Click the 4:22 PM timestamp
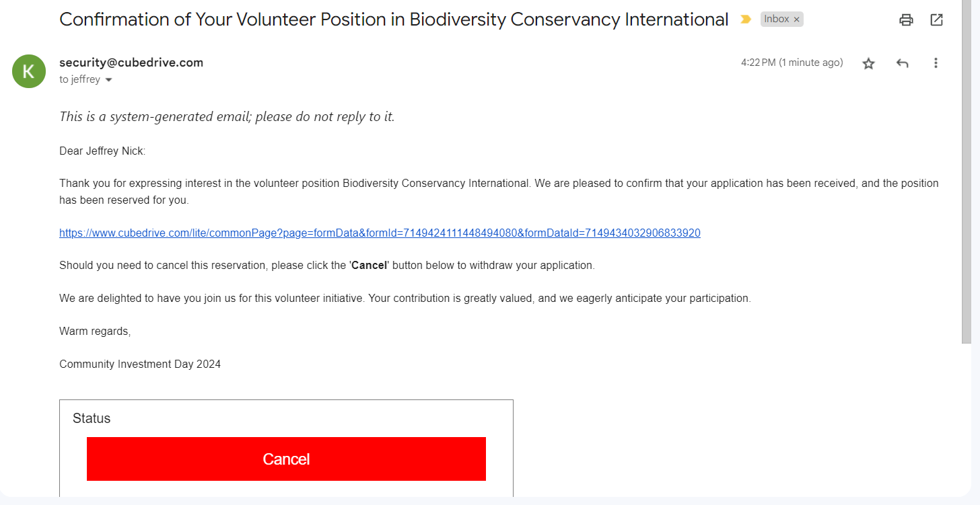 tap(792, 63)
